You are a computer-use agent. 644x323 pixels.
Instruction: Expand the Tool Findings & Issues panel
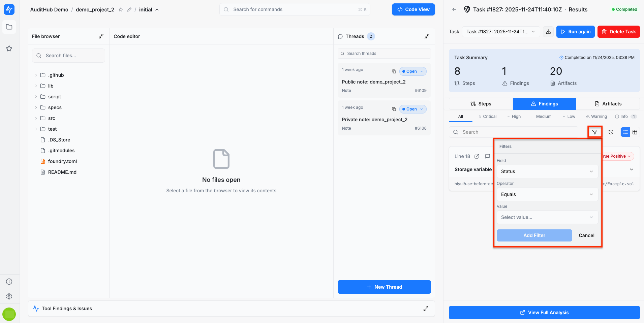pyautogui.click(x=426, y=309)
